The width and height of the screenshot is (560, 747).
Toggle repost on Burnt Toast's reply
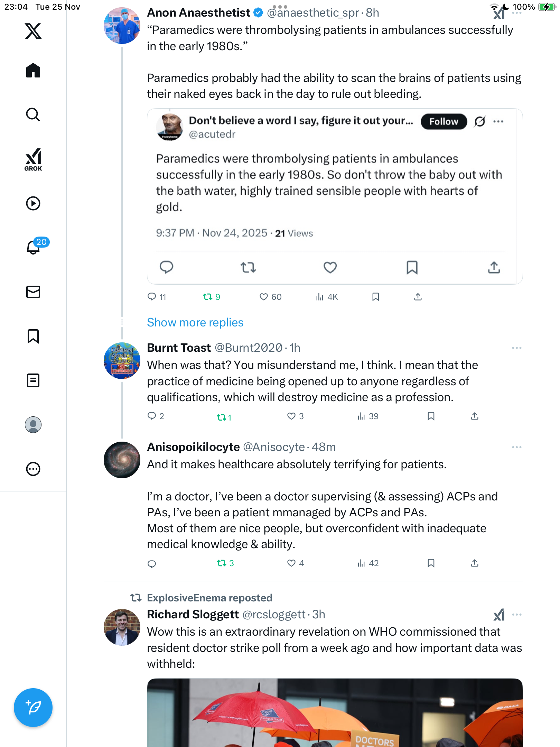click(x=221, y=417)
